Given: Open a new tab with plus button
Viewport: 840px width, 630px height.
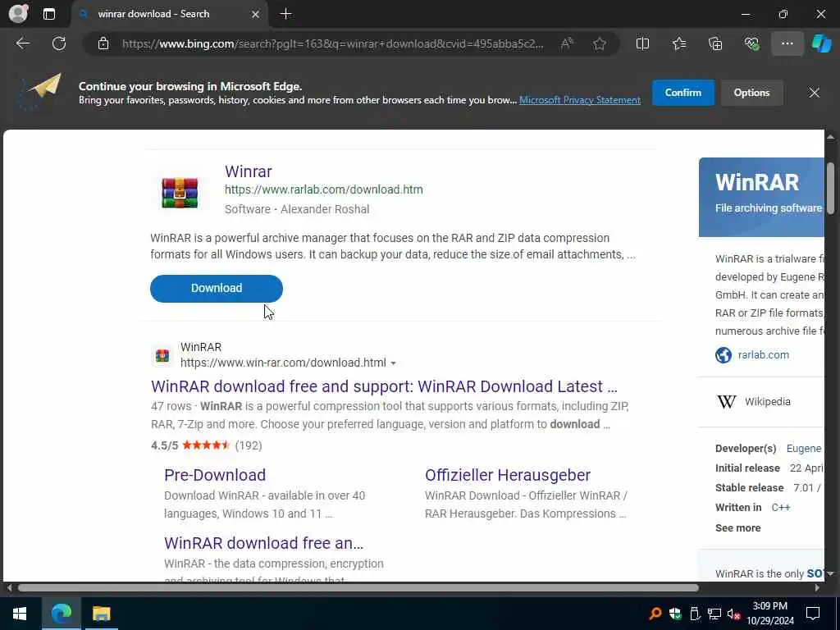Looking at the screenshot, I should 286,14.
